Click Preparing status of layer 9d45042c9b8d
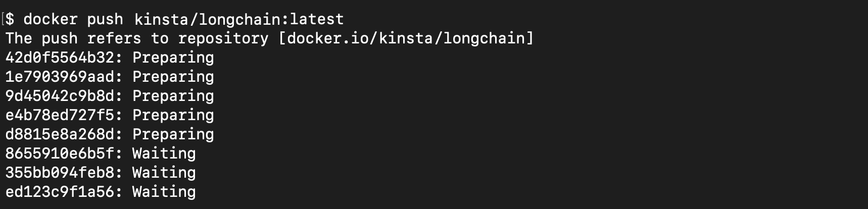 coord(173,96)
